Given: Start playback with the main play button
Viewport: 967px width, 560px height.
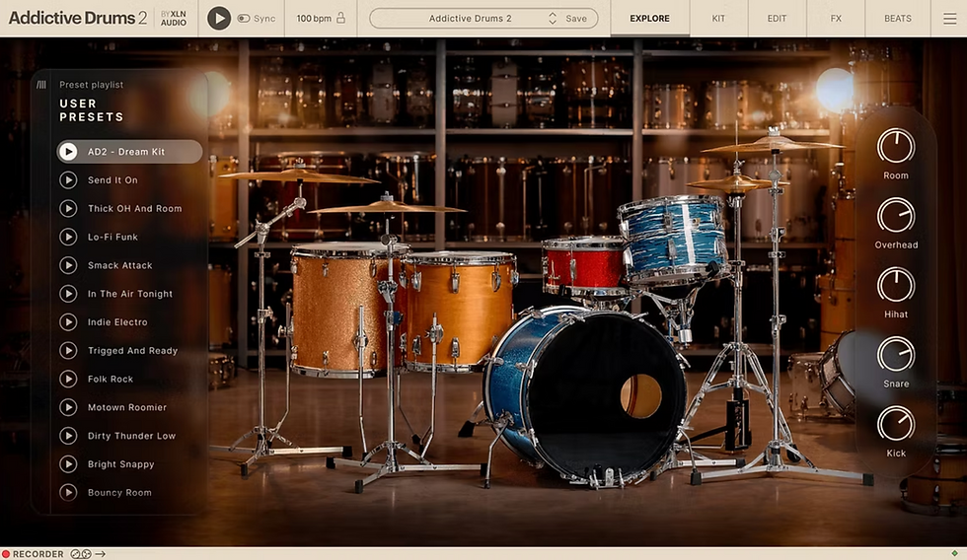Looking at the screenshot, I should point(219,19).
